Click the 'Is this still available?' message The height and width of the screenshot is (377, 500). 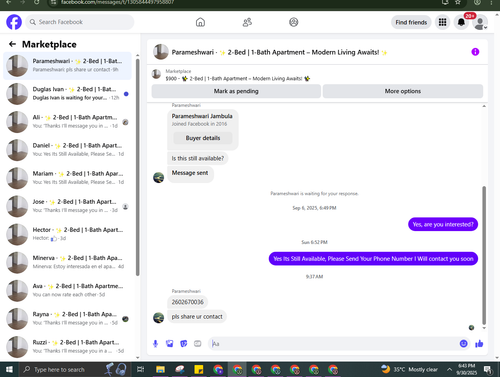tap(198, 158)
